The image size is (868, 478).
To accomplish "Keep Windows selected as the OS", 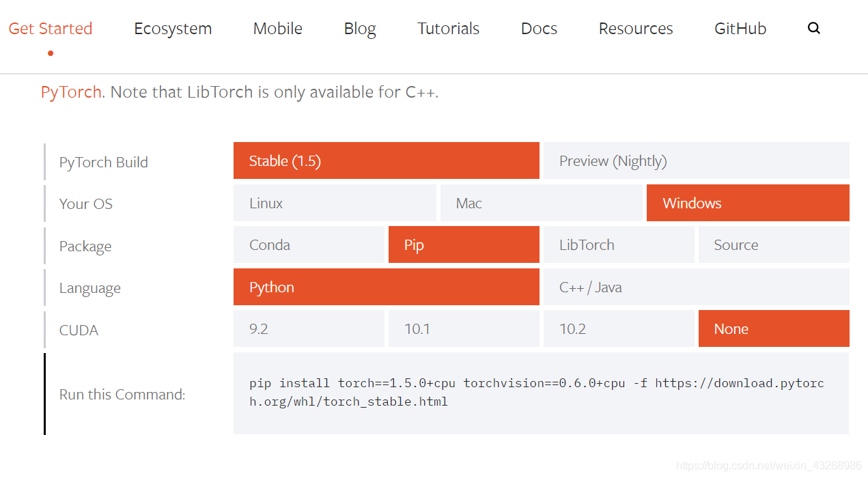I will 748,203.
